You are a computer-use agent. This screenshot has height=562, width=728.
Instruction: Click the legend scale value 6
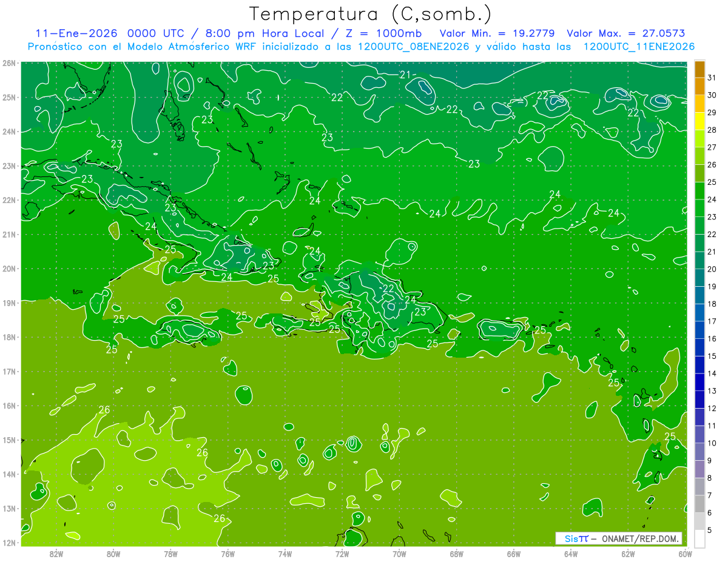point(709,512)
